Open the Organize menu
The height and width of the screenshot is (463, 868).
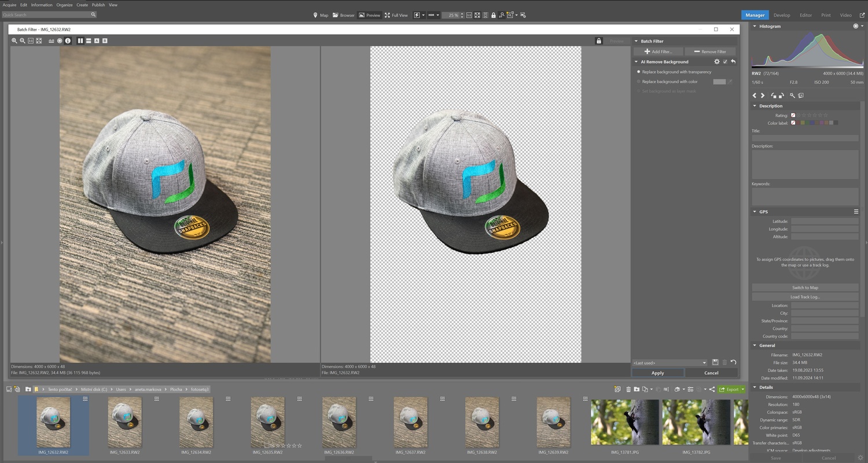pos(65,5)
